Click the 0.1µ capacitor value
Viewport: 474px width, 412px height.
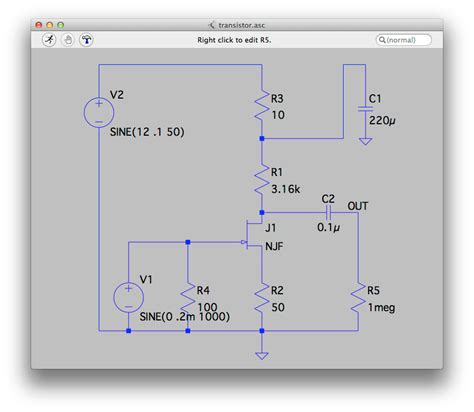point(329,228)
